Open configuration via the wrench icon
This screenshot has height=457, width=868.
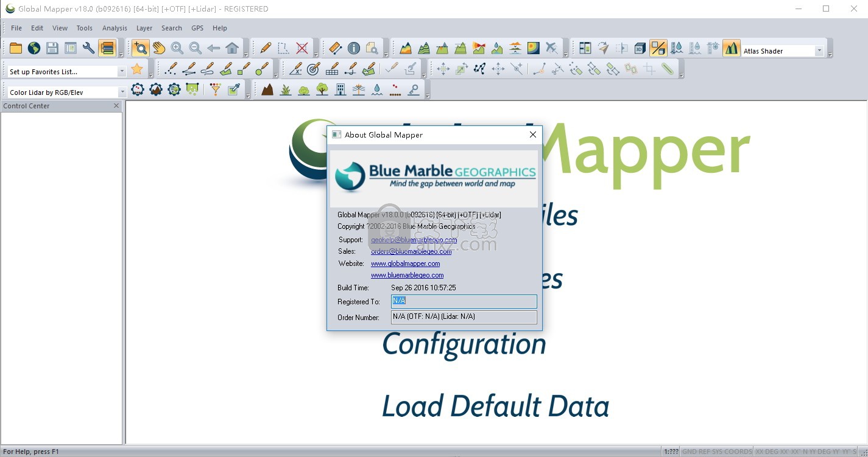tap(89, 48)
